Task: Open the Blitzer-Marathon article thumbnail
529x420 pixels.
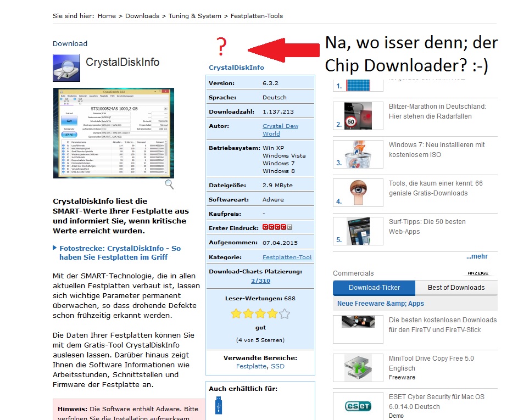Action: (358, 116)
